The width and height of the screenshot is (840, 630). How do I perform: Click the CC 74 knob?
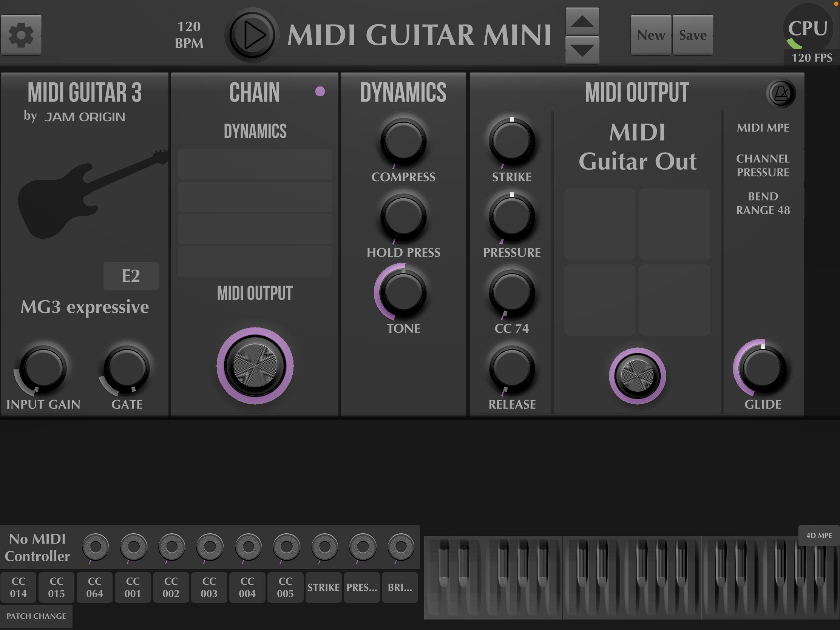pos(511,292)
